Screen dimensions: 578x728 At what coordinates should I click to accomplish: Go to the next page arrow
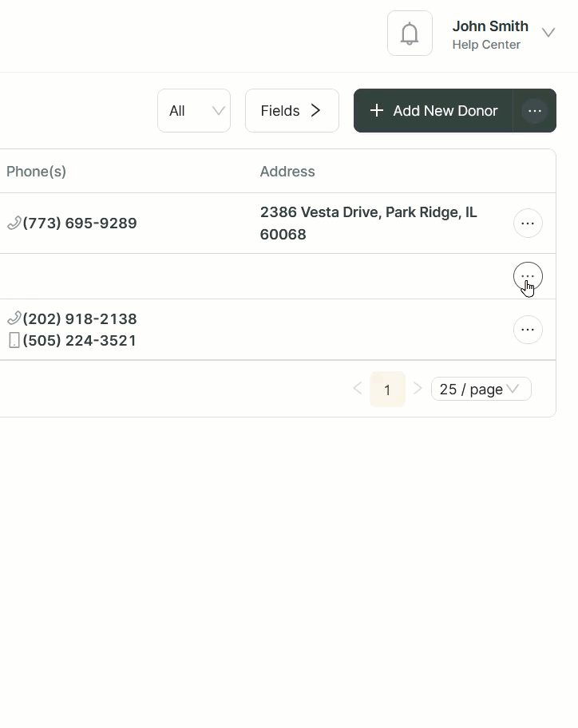click(418, 389)
